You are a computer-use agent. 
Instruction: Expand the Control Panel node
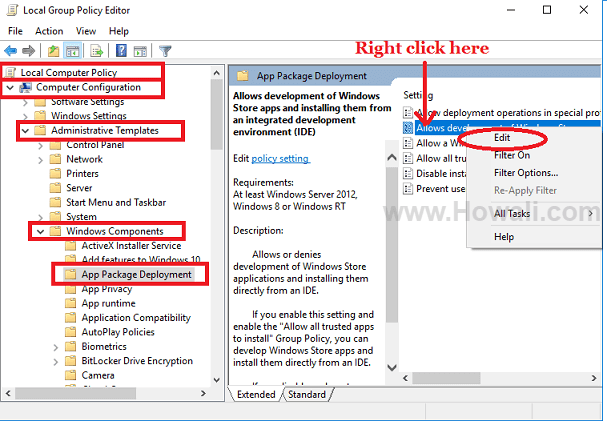click(41, 145)
